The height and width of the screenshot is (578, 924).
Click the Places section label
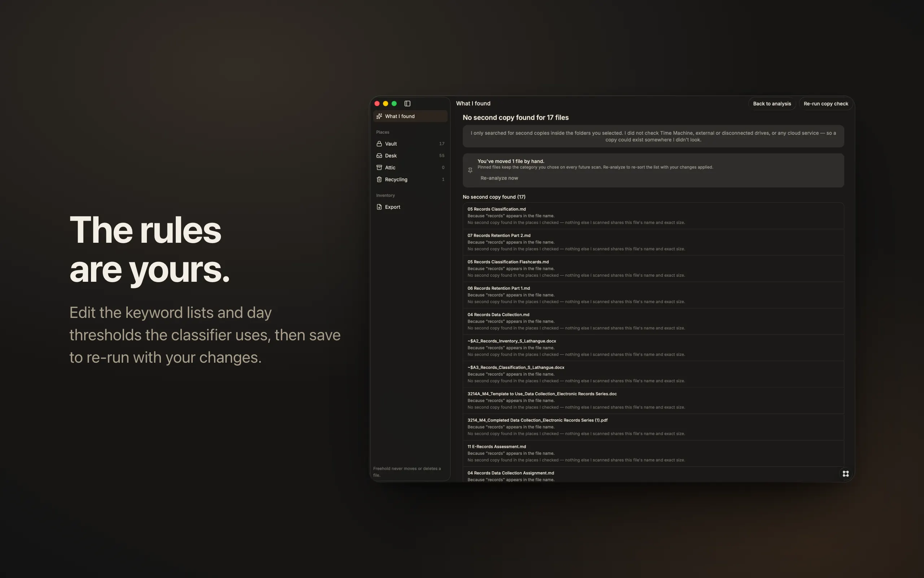coord(383,132)
